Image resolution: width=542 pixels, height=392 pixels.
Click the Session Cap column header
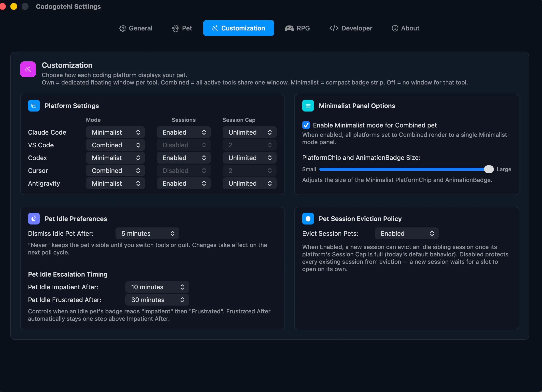pyautogui.click(x=239, y=120)
